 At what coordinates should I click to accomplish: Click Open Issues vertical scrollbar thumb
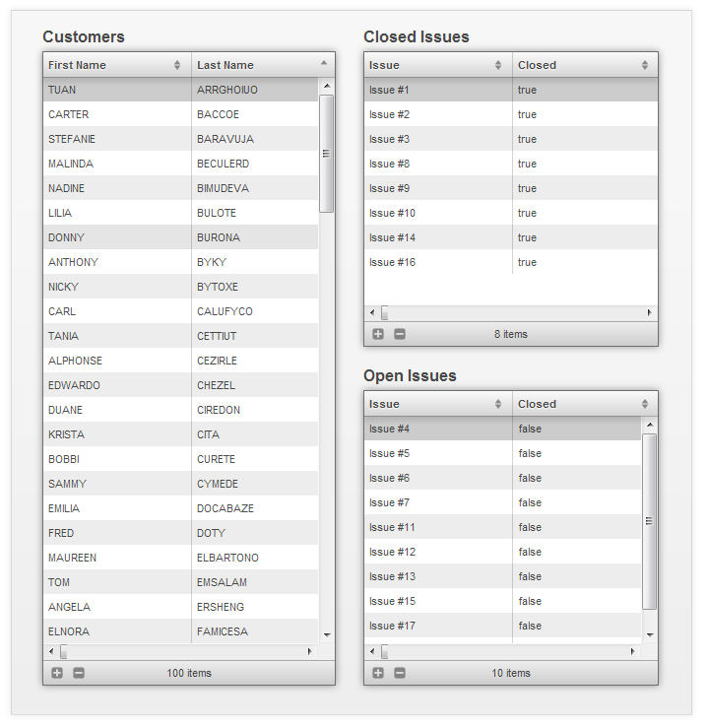point(649,520)
